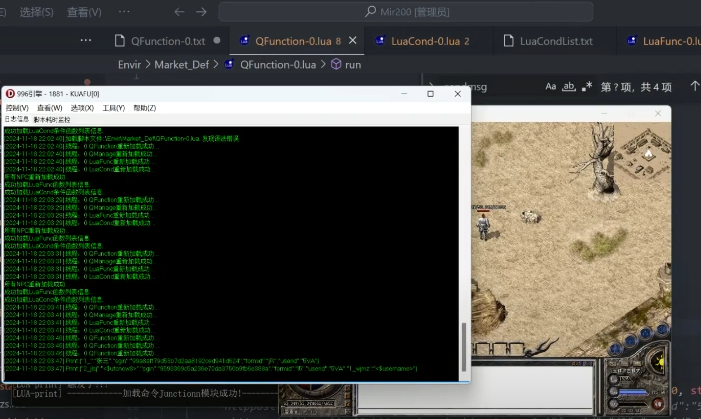Toggle whole word match in find widget
701x419 pixels.
click(568, 87)
